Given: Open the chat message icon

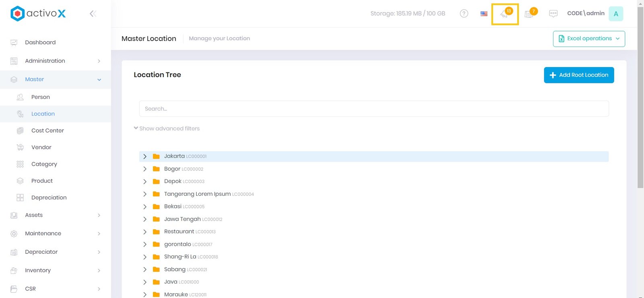Looking at the screenshot, I should [x=553, y=14].
